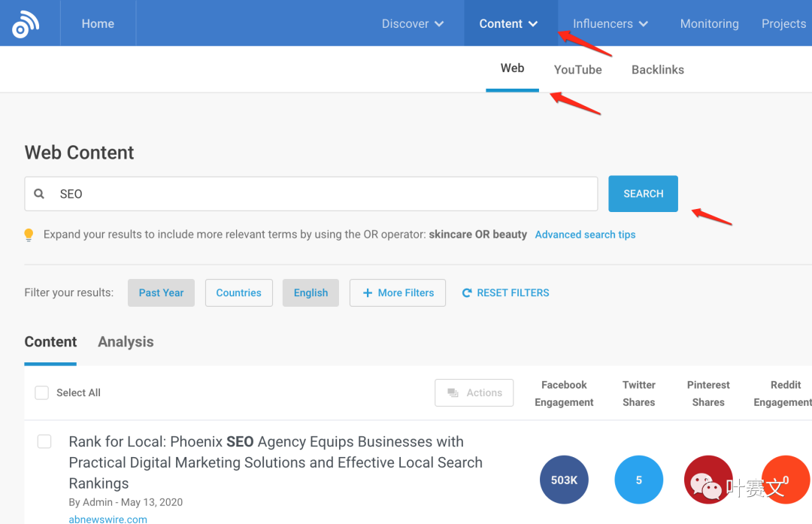Select the Web sub-tab
This screenshot has width=812, height=524.
click(512, 69)
